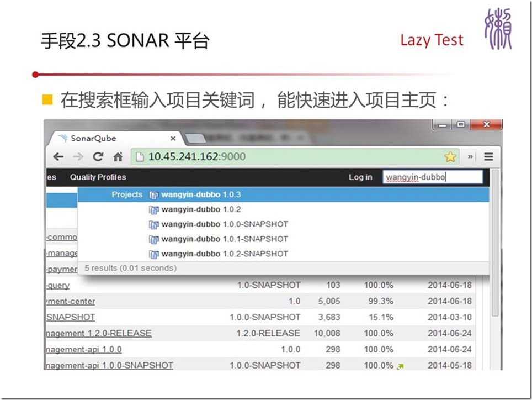Click the 3,683 value

pyautogui.click(x=329, y=317)
